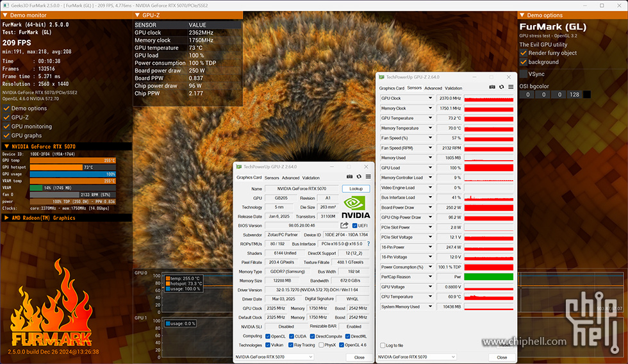Maximize the FurMark window
This screenshot has height=364, width=628.
602,6
